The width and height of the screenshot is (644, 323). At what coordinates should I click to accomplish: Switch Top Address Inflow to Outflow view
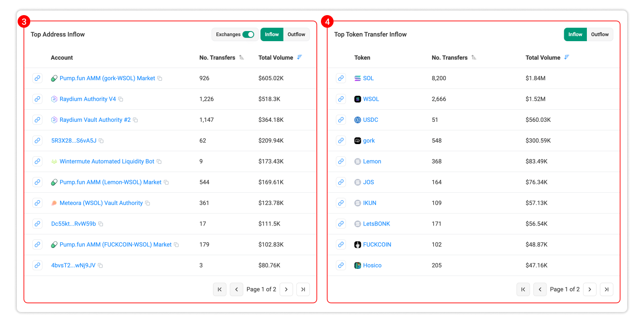coord(296,34)
